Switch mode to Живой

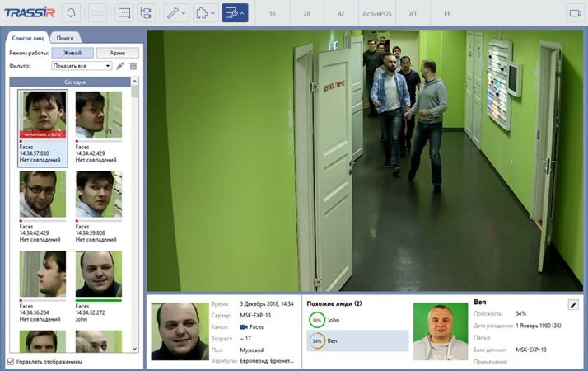click(72, 52)
